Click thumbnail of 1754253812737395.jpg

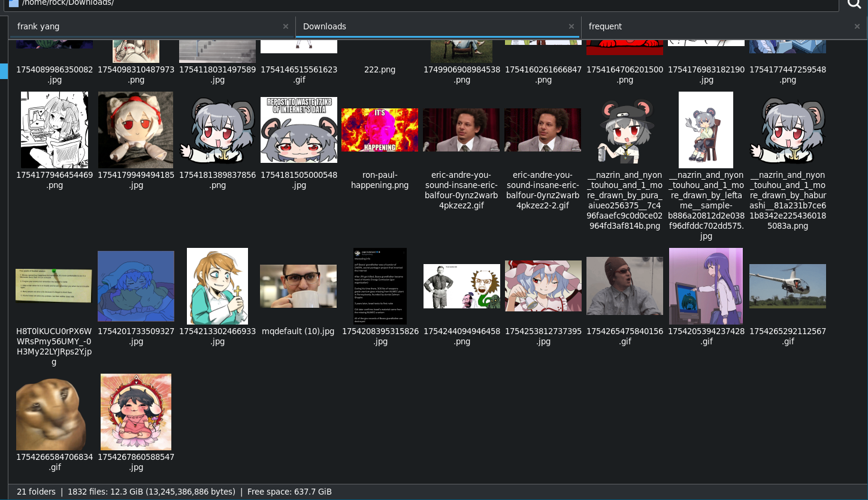543,286
